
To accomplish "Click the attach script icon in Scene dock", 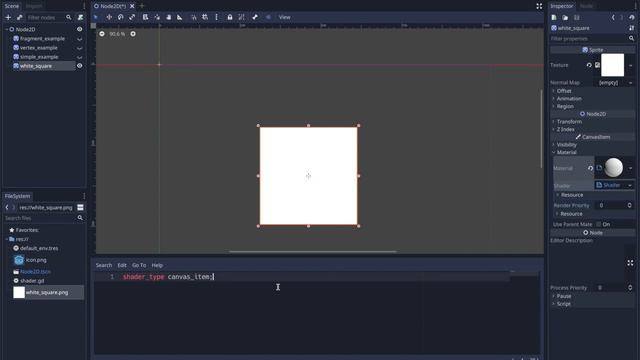I will pos(80,18).
